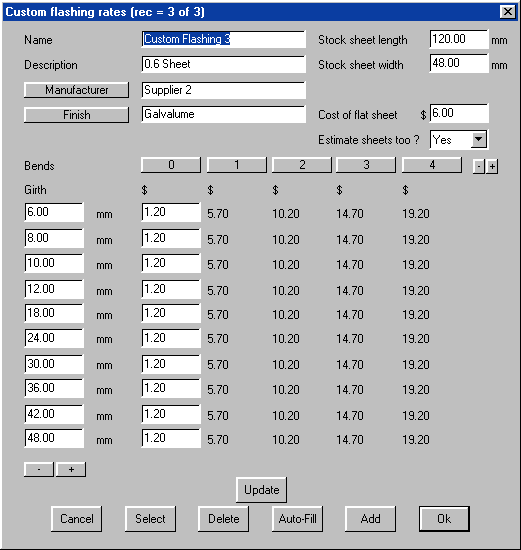Open the Estimate sheets too dropdown
521x550 pixels.
tap(479, 140)
